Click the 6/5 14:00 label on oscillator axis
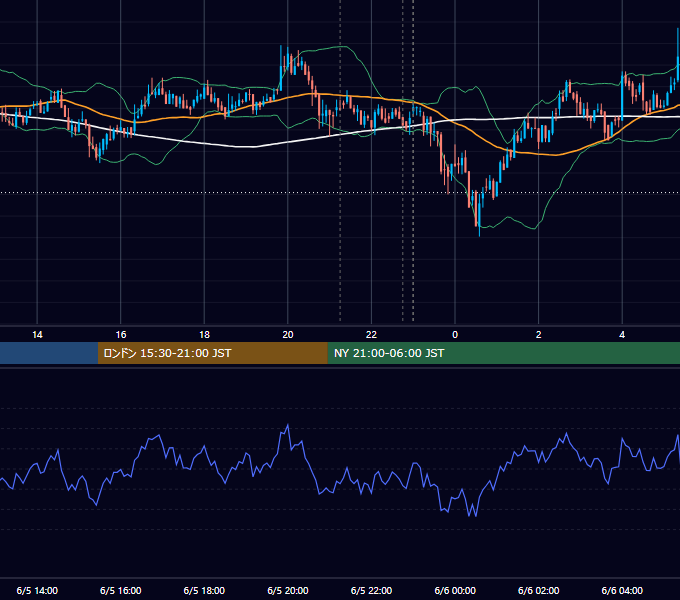680x600 pixels. click(x=37, y=590)
